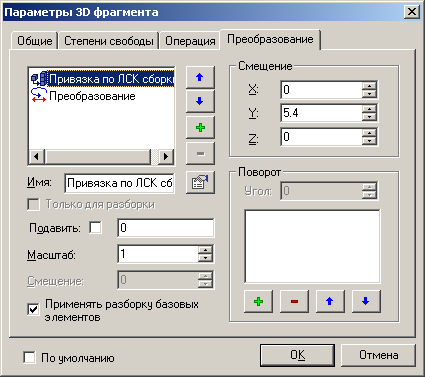Screen dimensions: 425x377
Task: Increase the X offset with the spinner
Action: (369, 86)
